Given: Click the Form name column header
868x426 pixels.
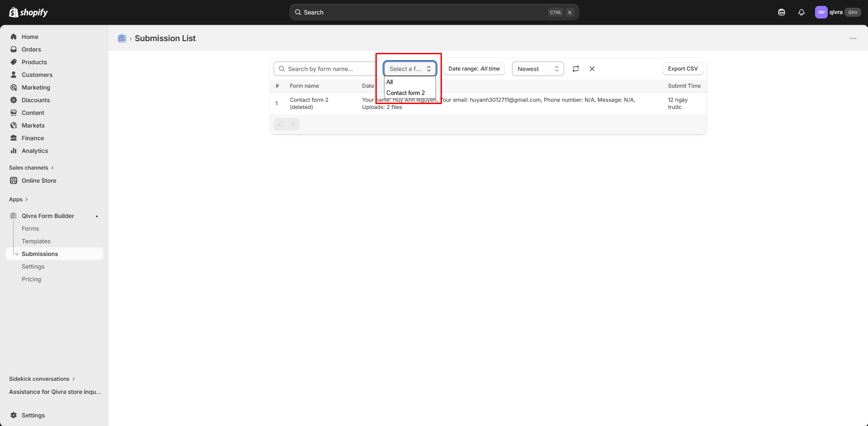Looking at the screenshot, I should point(304,86).
